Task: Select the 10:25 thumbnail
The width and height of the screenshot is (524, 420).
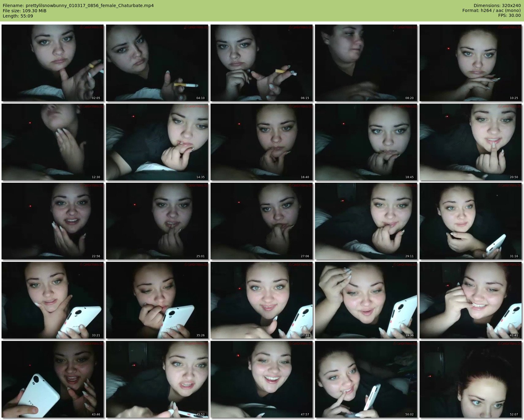Action: coord(470,63)
